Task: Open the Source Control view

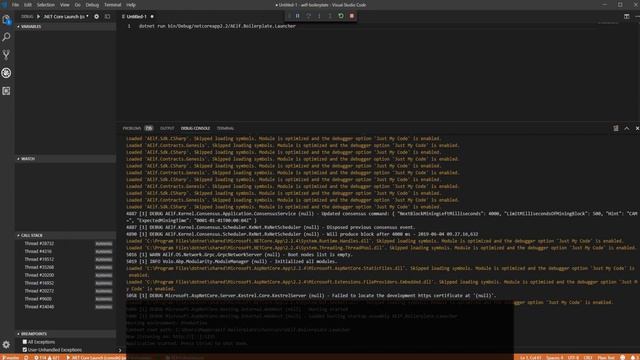Action: [x=6, y=55]
